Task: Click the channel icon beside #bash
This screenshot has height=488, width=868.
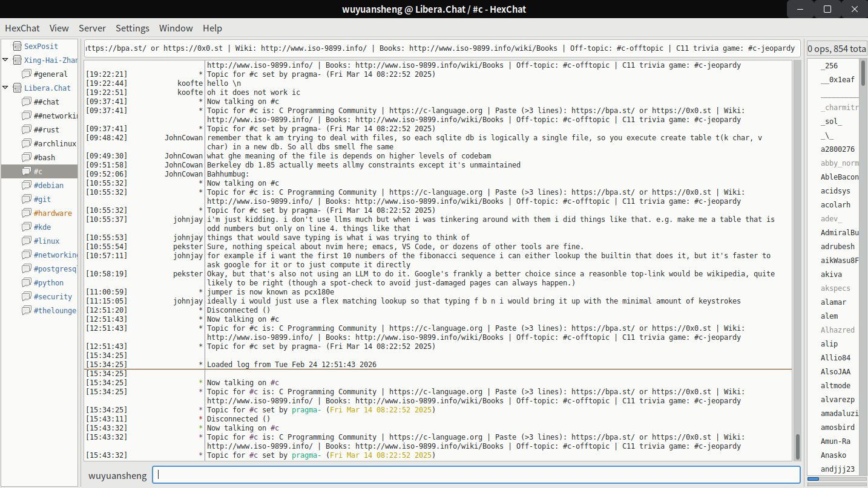Action: pyautogui.click(x=27, y=157)
